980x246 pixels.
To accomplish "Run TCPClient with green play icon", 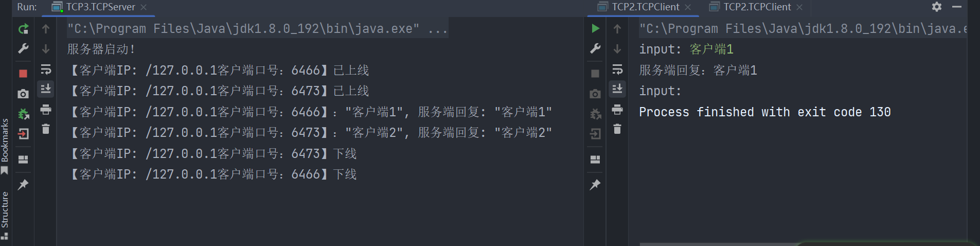I will pyautogui.click(x=595, y=28).
